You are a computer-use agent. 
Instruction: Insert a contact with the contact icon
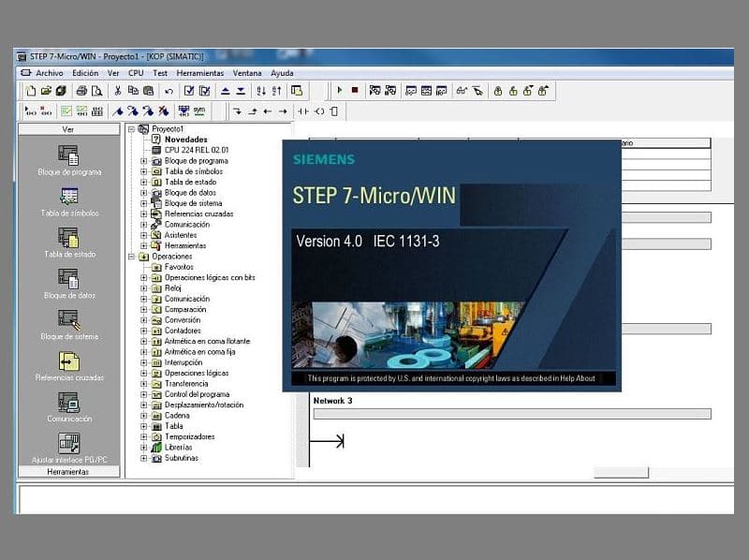pyautogui.click(x=303, y=111)
